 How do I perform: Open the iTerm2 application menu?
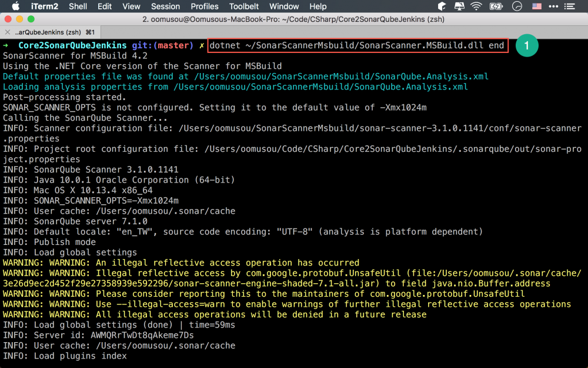(x=44, y=6)
